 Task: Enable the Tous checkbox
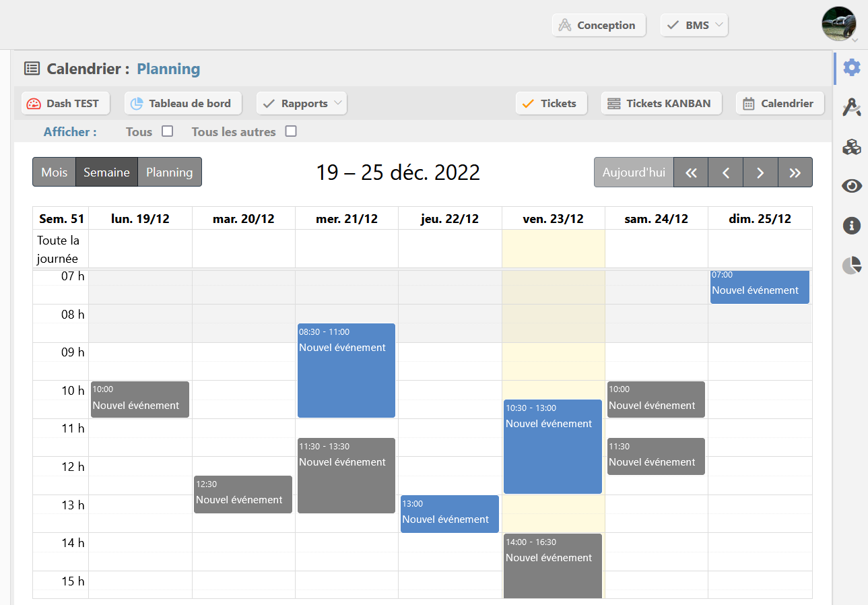click(x=168, y=131)
